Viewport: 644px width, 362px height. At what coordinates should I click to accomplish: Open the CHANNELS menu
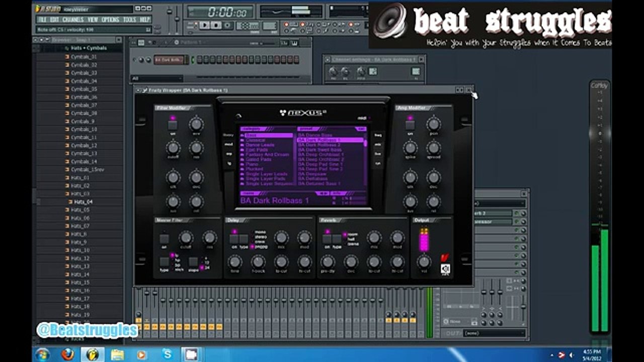73,20
